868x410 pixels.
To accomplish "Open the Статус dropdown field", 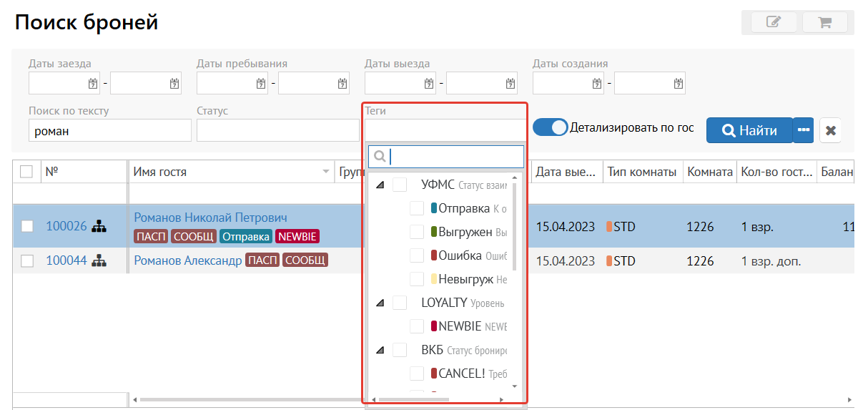I will (277, 130).
